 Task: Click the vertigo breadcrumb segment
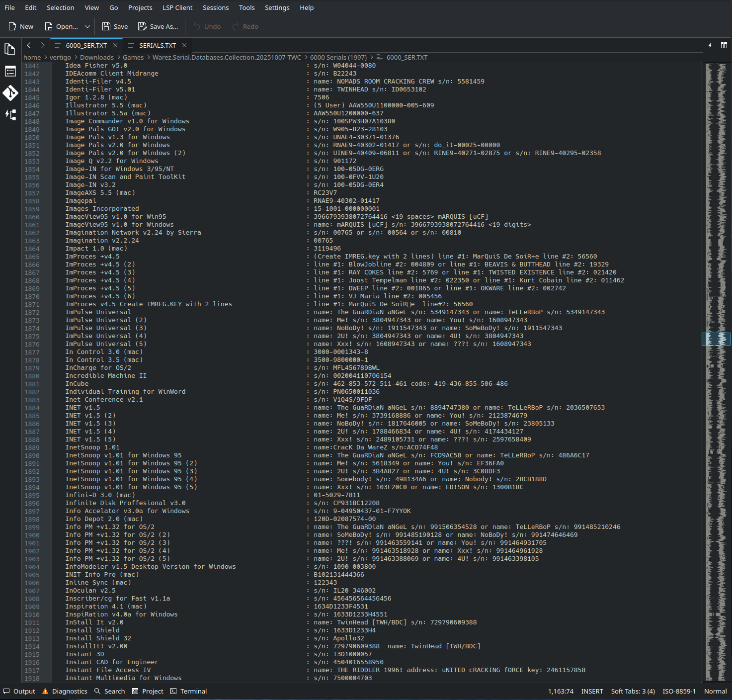(x=60, y=58)
